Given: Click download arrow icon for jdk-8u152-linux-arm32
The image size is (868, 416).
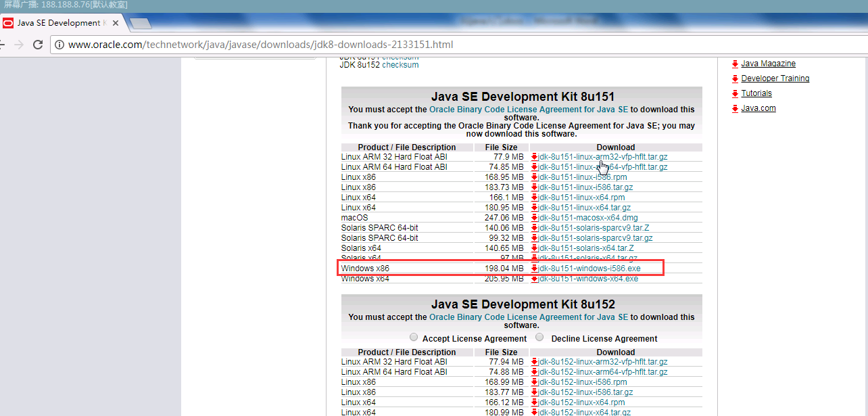Looking at the screenshot, I should (535, 362).
